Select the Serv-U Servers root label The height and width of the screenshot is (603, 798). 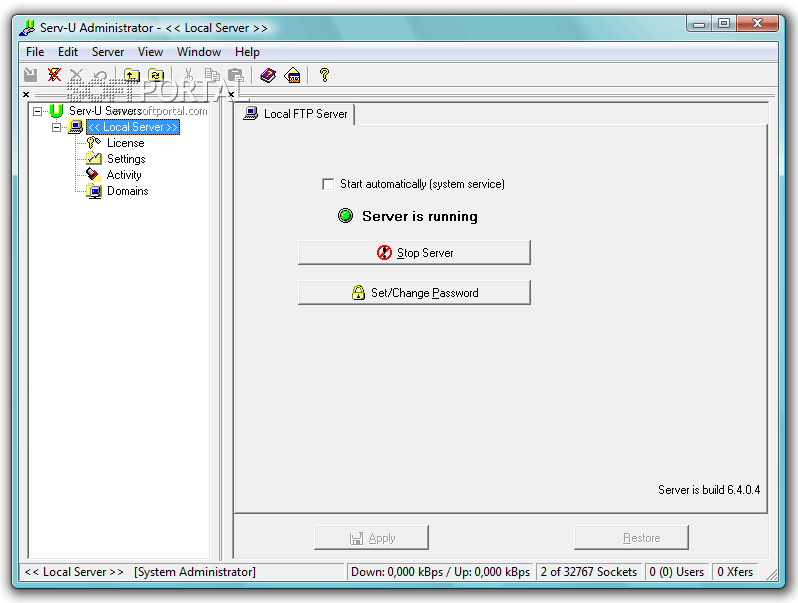(105, 110)
